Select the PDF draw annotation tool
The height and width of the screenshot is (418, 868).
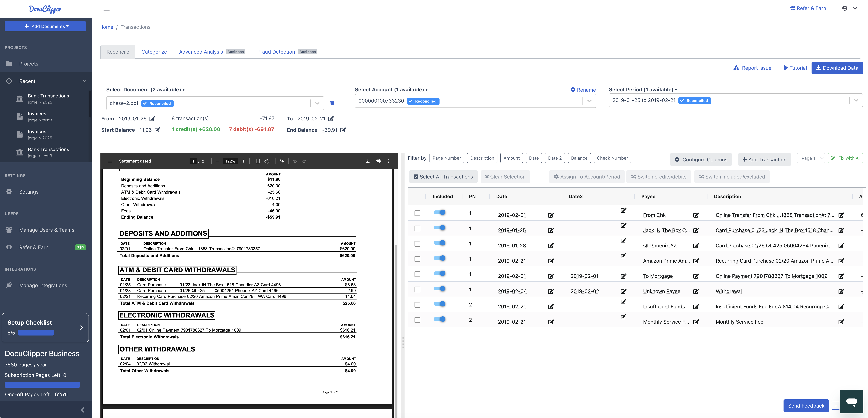point(282,161)
